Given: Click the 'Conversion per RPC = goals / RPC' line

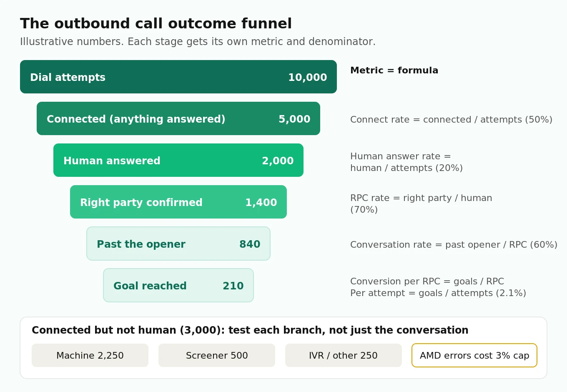Looking at the screenshot, I should point(427,281).
